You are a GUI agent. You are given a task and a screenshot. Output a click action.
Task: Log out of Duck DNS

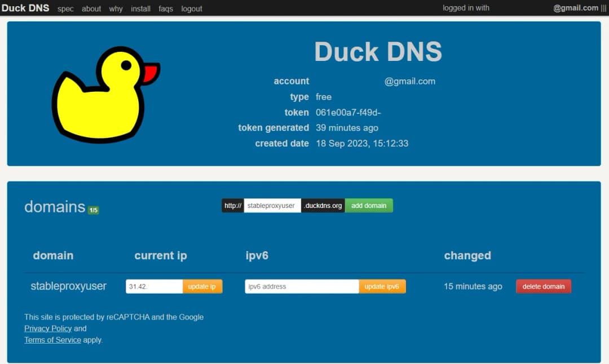point(191,9)
